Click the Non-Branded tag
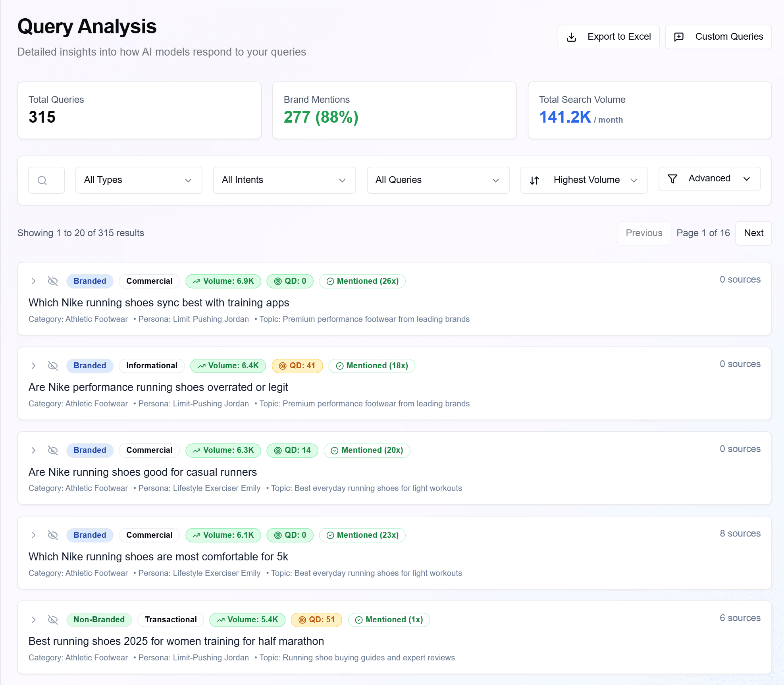The width and height of the screenshot is (784, 685). 99,620
